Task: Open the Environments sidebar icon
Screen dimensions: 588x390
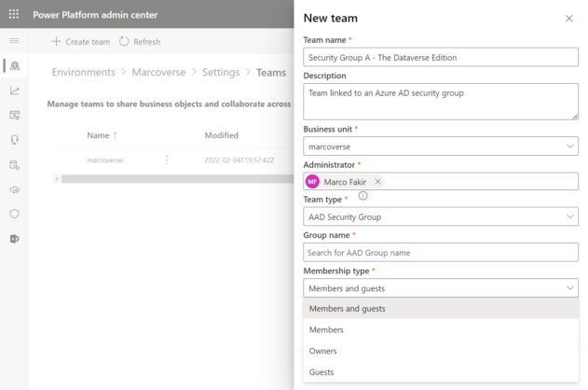Action: pyautogui.click(x=15, y=65)
